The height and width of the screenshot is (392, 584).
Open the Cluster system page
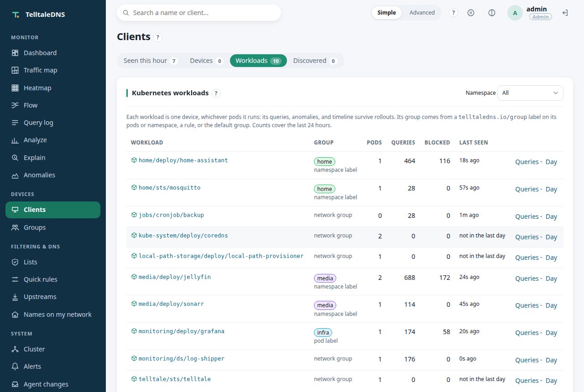tap(53, 349)
